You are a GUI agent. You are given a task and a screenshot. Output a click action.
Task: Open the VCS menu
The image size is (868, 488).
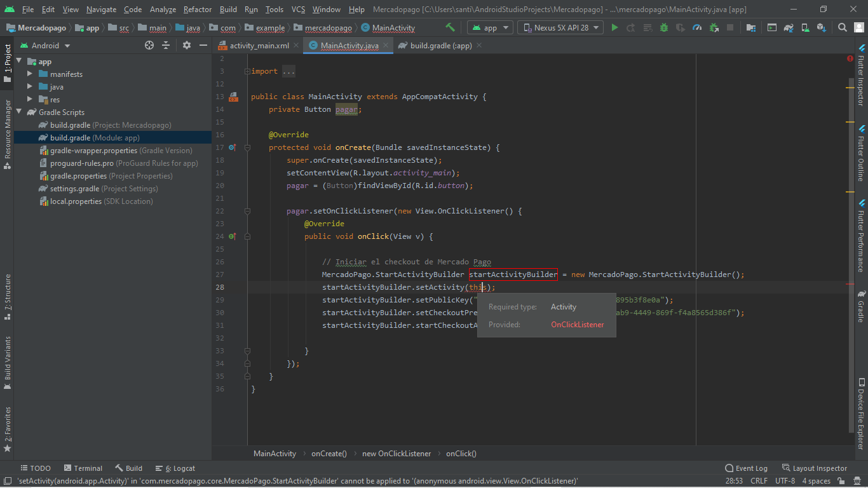point(299,10)
